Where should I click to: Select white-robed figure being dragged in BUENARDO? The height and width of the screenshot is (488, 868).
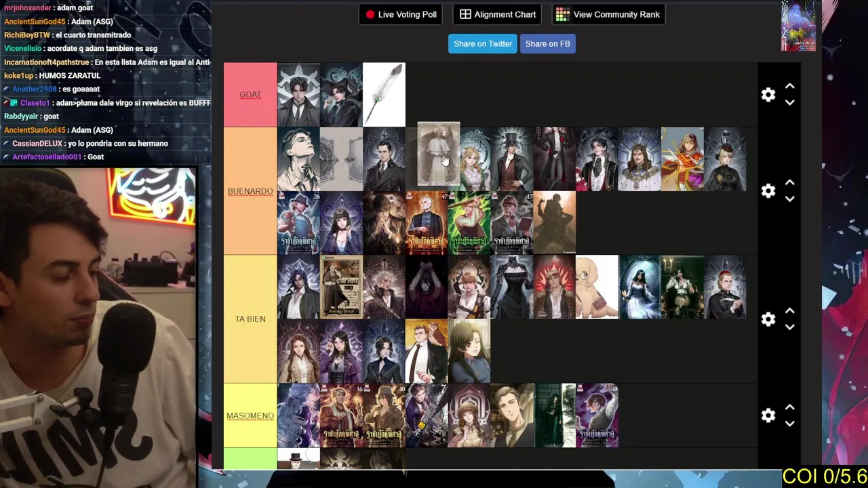(x=438, y=154)
